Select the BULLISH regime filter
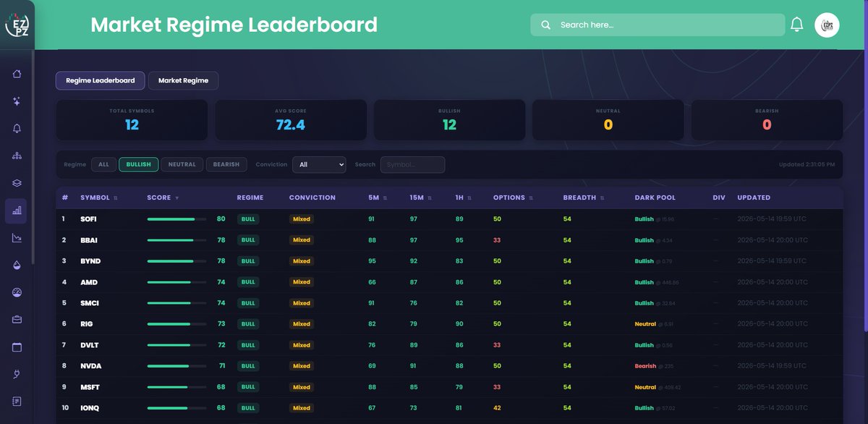Viewport: 868px width, 424px height. click(139, 164)
